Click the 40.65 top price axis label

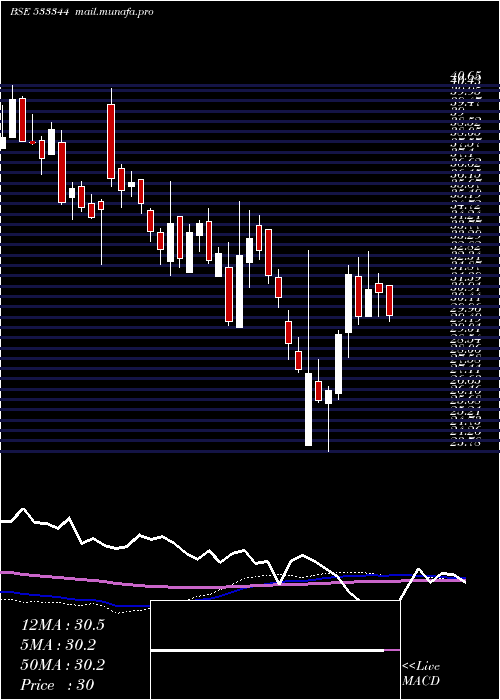465,78
